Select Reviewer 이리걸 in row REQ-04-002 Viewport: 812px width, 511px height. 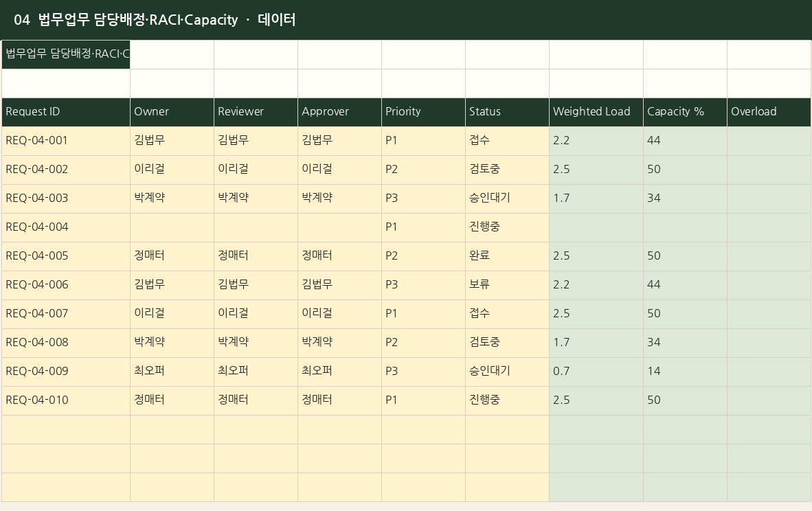click(256, 170)
